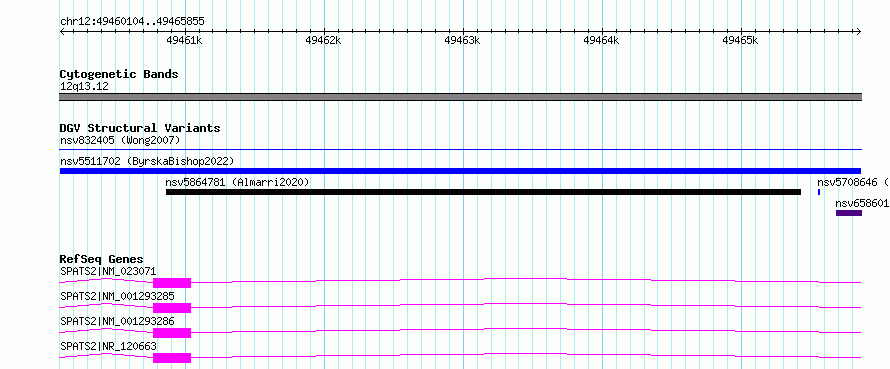
Task: Click the thin blue nsv832405 variant line
Action: coord(460,150)
